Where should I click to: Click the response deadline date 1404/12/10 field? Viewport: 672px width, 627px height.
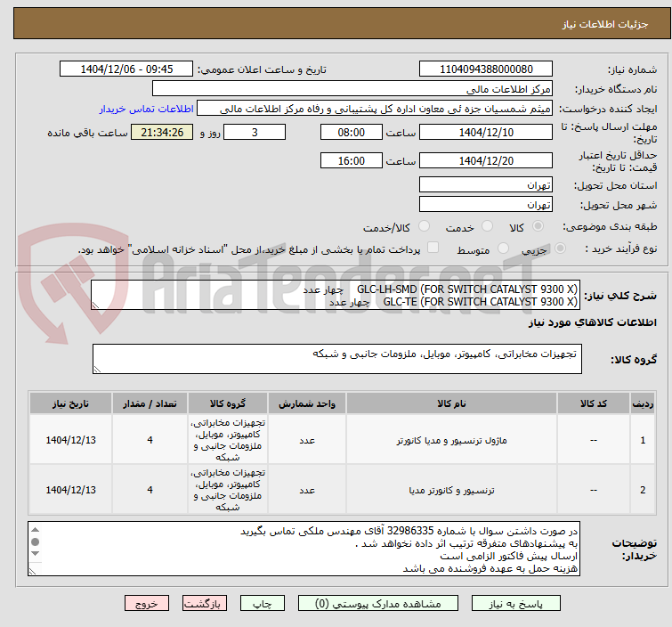coord(486,132)
